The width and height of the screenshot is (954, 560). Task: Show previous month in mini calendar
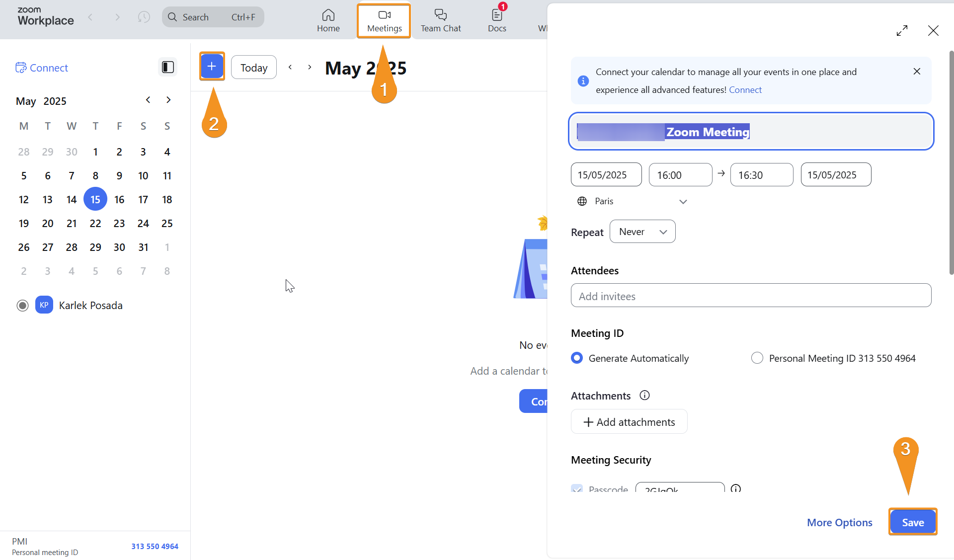point(148,100)
